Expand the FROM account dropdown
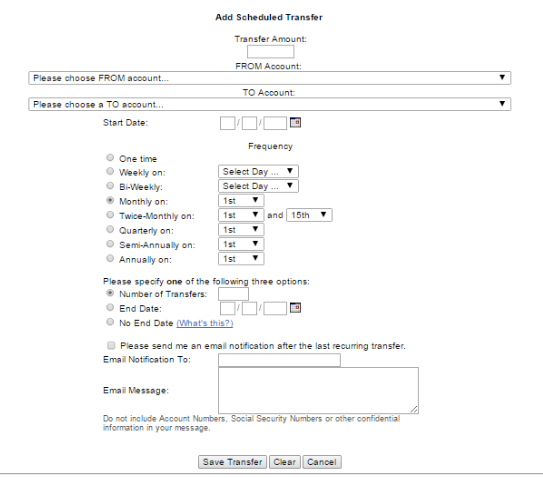The width and height of the screenshot is (543, 478). (269, 78)
